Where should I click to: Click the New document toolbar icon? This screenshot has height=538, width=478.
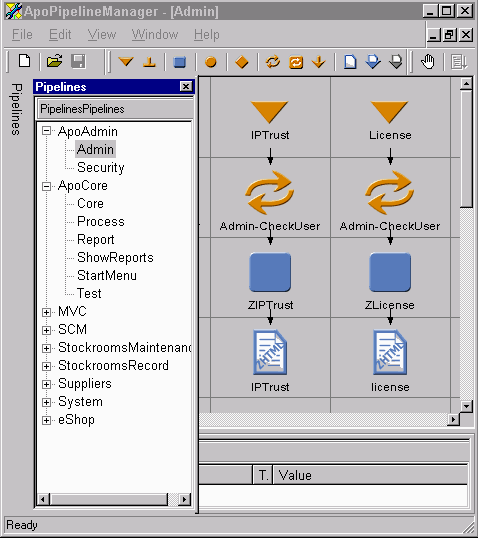[x=24, y=62]
